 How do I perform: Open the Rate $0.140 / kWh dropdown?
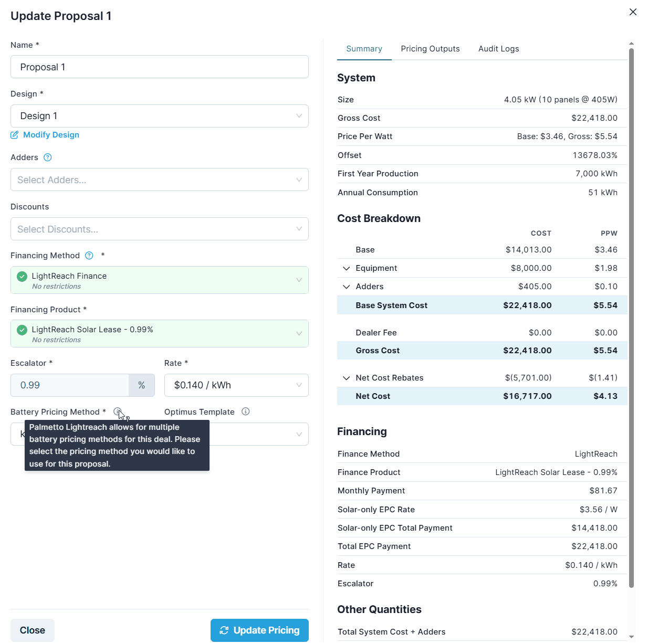[x=236, y=385]
